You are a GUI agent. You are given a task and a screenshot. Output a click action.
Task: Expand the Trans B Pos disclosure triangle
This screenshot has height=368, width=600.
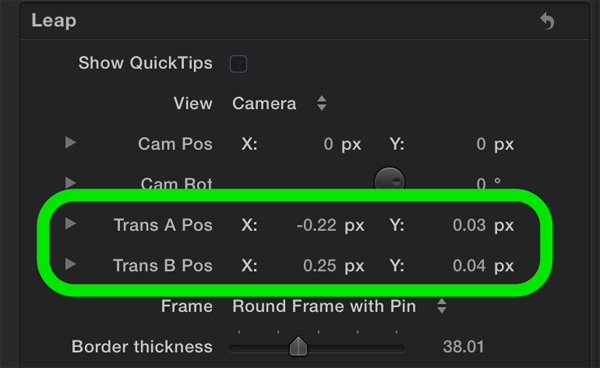point(70,264)
